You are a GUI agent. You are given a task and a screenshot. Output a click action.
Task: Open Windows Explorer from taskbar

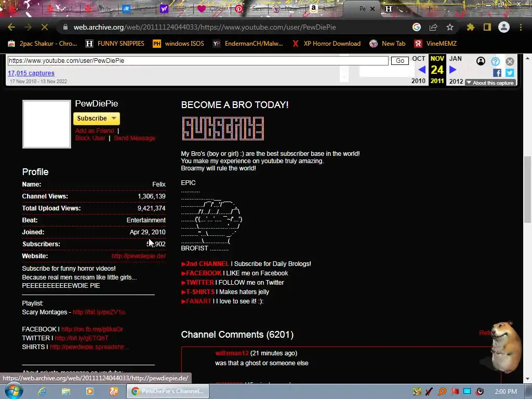(66, 391)
